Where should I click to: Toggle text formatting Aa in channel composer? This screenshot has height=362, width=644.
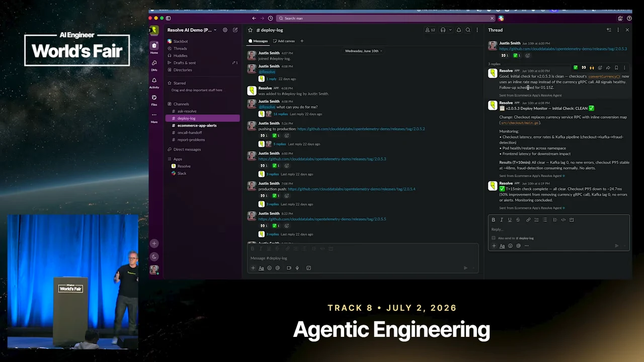[x=261, y=268]
